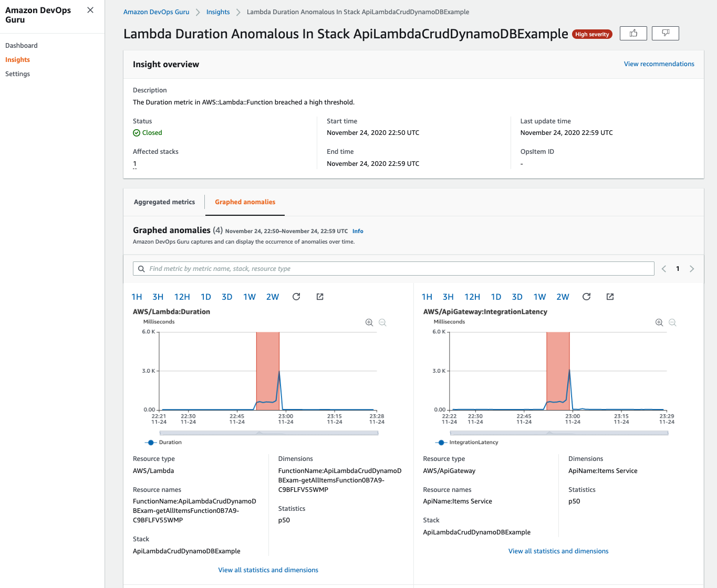The image size is (717, 588).
Task: Refresh the AWS/Lambda:Duration chart
Action: tap(296, 297)
